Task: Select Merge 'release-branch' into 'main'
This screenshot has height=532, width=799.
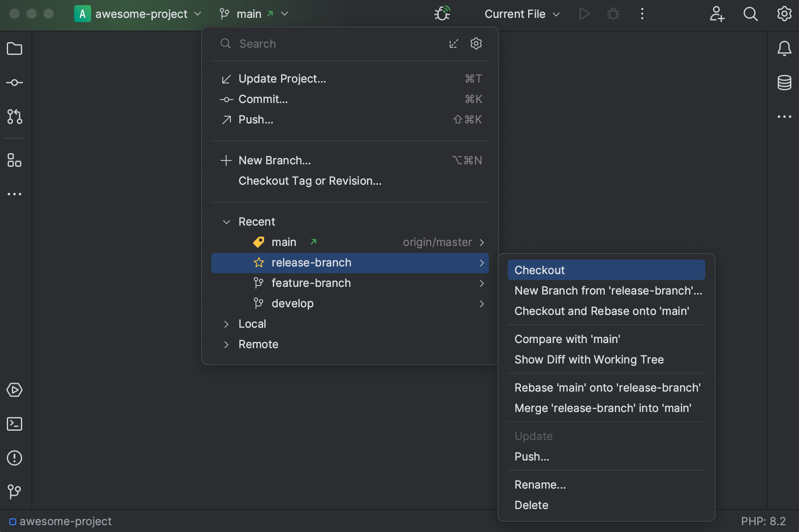Action: [603, 408]
